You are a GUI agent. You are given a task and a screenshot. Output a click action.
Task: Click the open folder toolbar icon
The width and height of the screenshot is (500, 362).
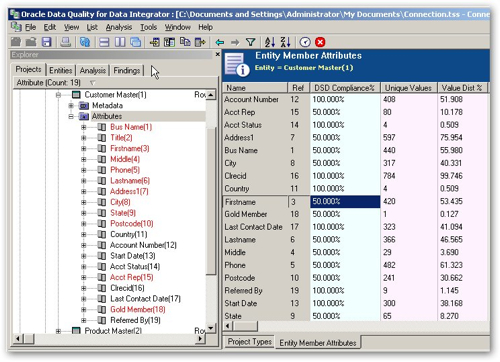(x=31, y=42)
